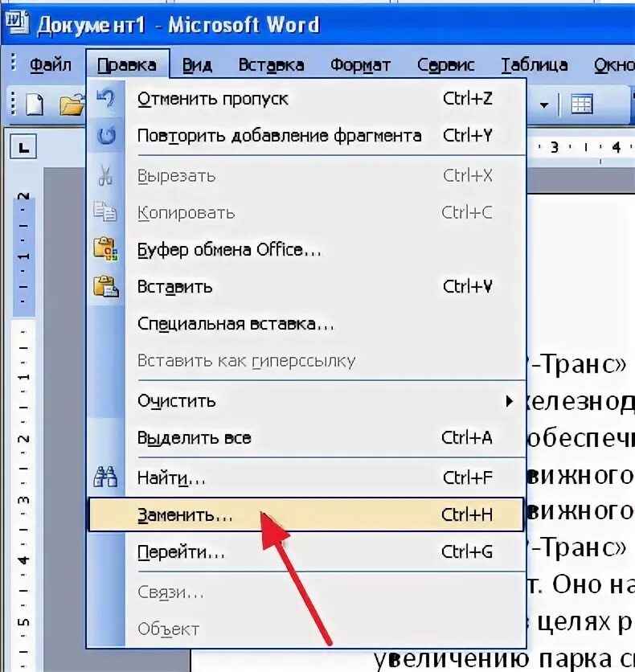Click the Word document icon in the title bar

17,23
